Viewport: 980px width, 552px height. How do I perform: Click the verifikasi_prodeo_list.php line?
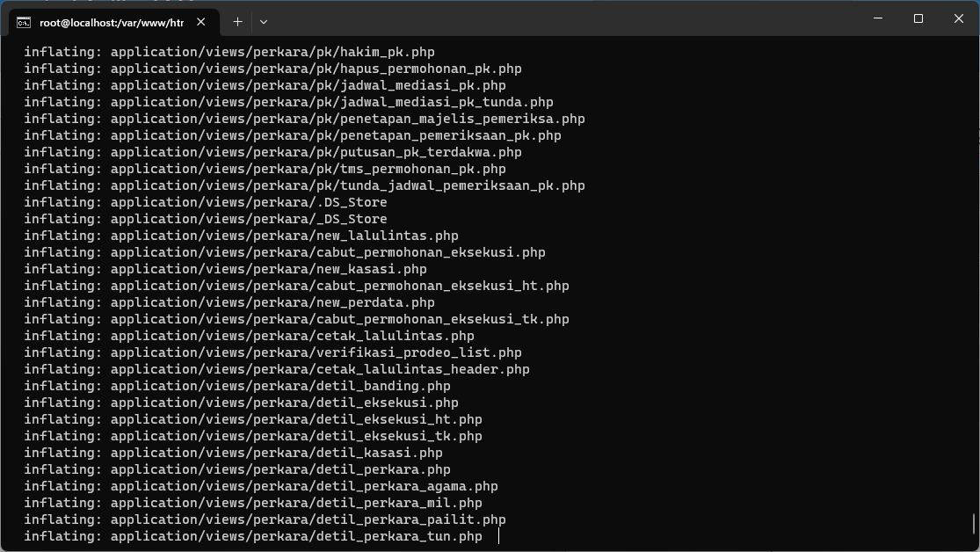[x=272, y=352]
